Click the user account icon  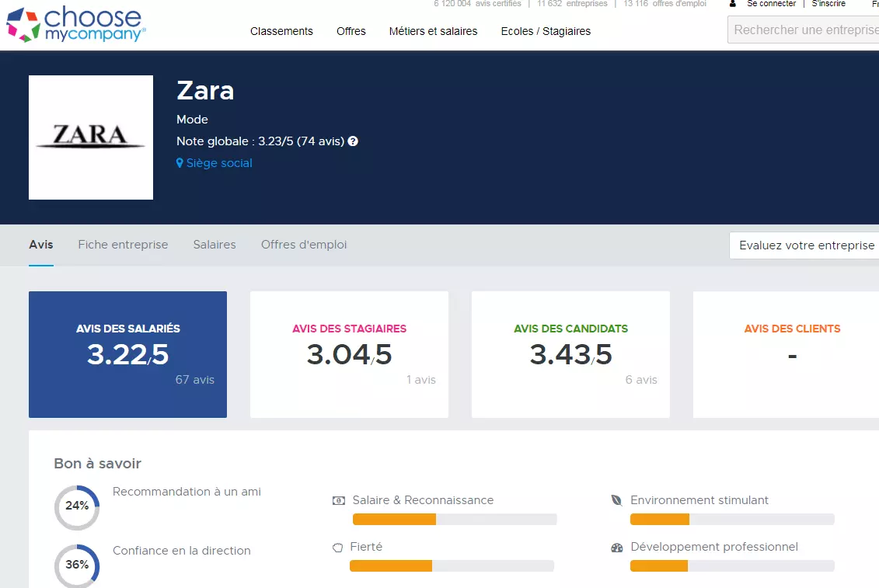(x=732, y=4)
